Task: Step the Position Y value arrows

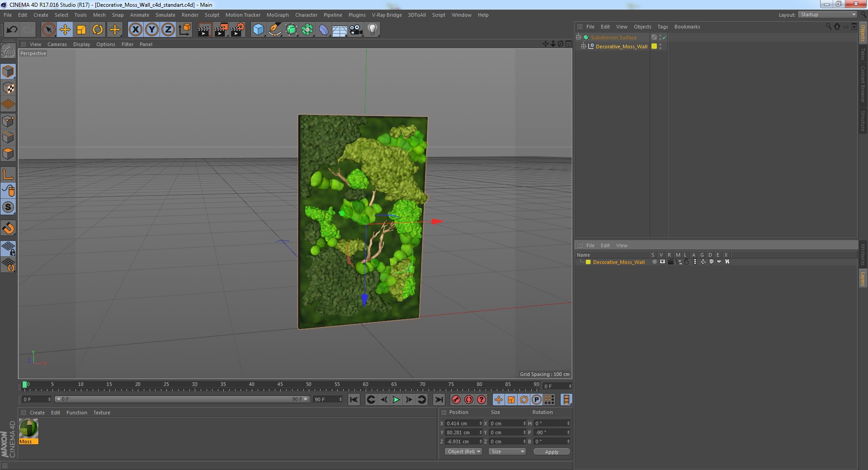Action: [481, 432]
